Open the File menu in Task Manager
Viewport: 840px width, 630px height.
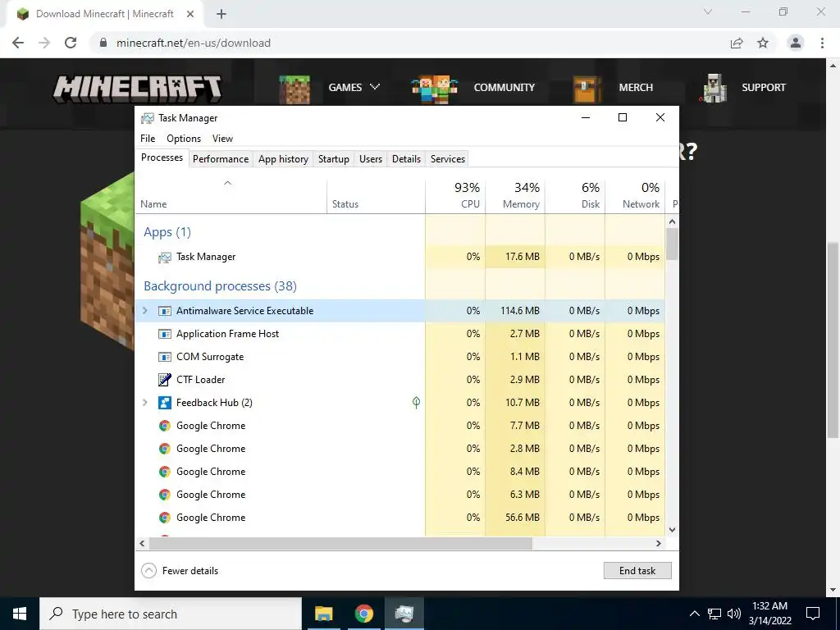click(x=148, y=139)
